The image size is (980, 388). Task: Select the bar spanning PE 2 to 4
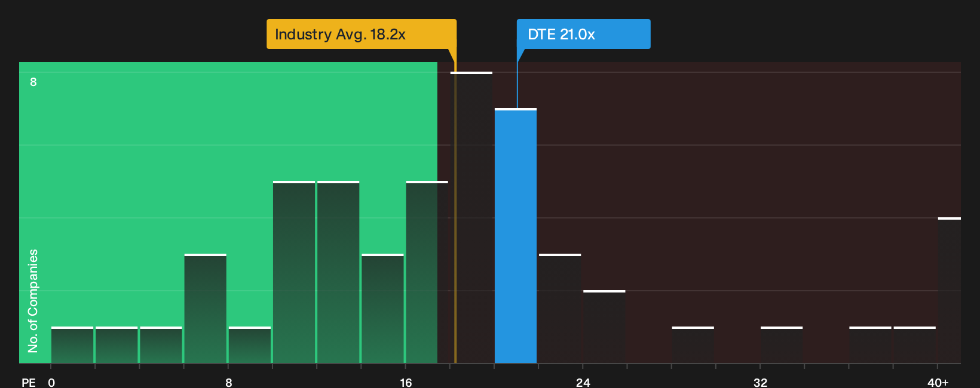click(x=117, y=345)
